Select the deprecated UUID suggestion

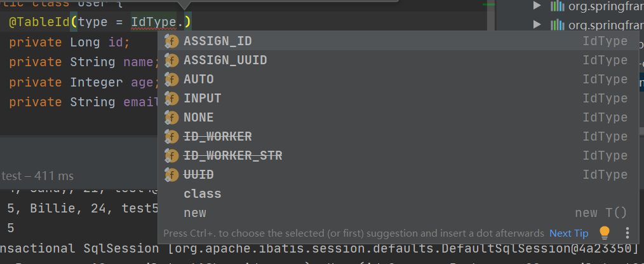click(x=199, y=175)
